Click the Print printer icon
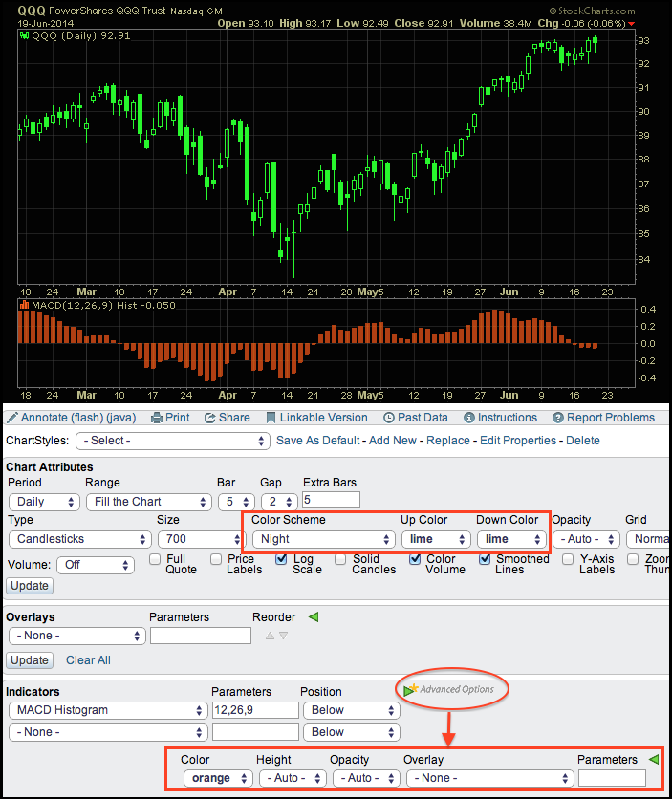Image resolution: width=672 pixels, height=799 pixels. coord(157,418)
